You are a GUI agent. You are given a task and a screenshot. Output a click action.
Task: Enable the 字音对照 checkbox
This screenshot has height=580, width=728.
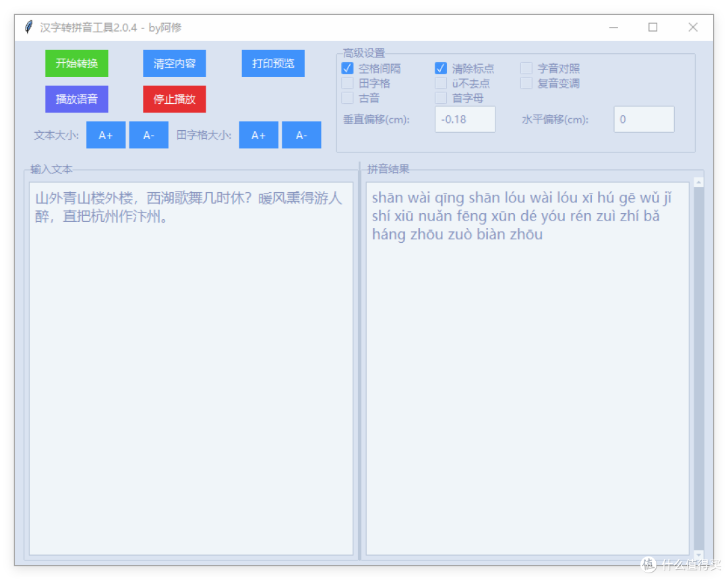pyautogui.click(x=526, y=69)
